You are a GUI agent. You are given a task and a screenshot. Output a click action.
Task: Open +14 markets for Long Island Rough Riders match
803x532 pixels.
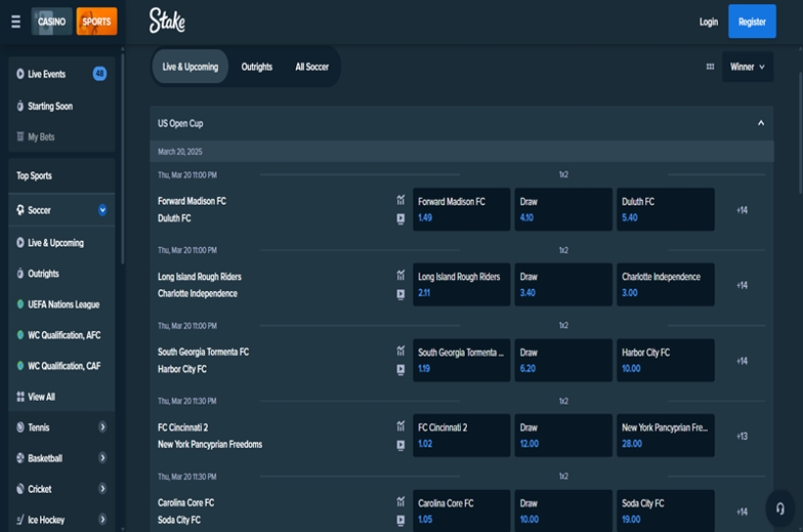click(x=742, y=285)
